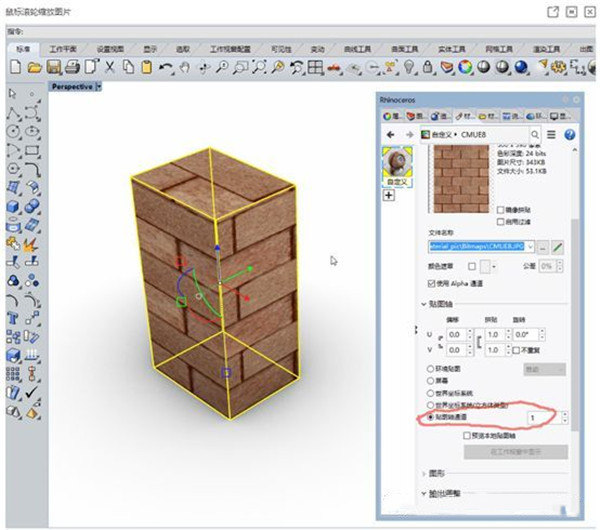The height and width of the screenshot is (530, 600).
Task: Select the 自定义 material thumbnail
Action: [398, 167]
